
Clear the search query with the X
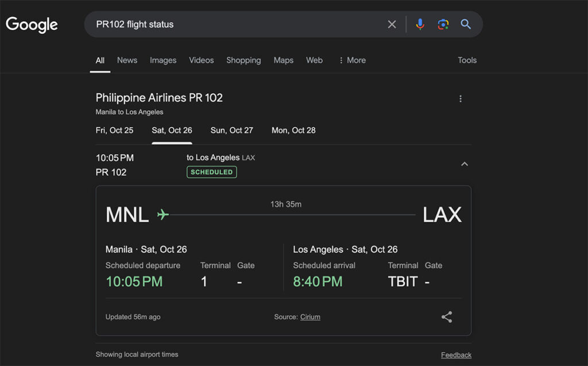tap(392, 24)
